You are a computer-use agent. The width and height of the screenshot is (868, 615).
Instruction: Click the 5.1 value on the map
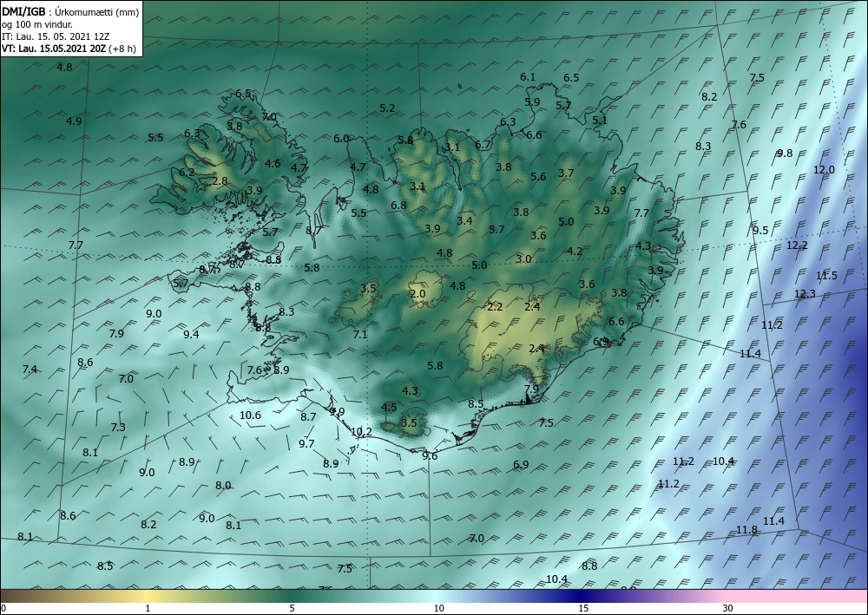click(600, 120)
